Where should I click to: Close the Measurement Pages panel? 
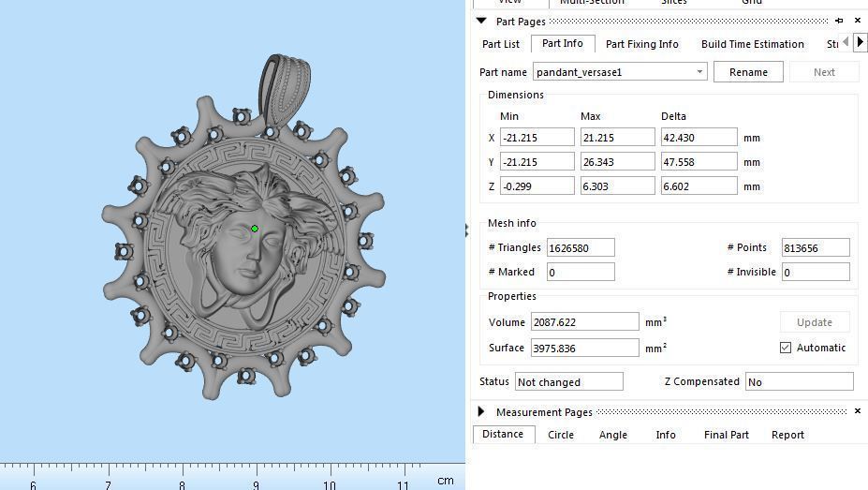(x=858, y=410)
